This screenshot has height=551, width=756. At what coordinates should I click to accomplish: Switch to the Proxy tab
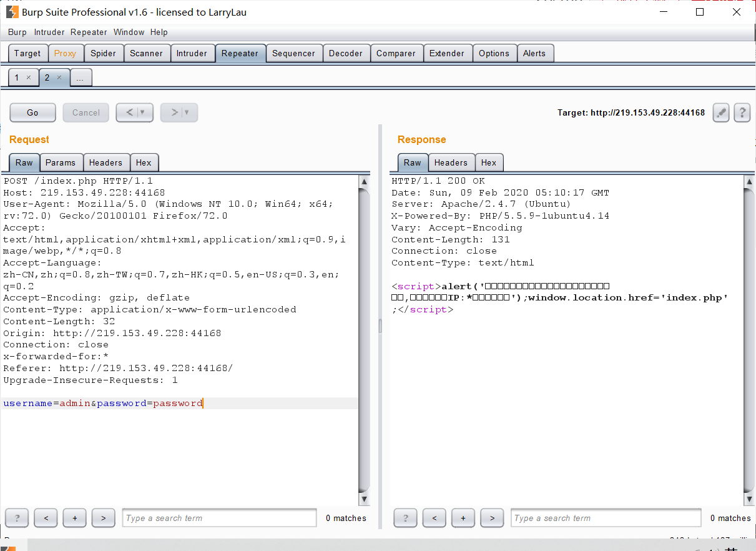(66, 53)
